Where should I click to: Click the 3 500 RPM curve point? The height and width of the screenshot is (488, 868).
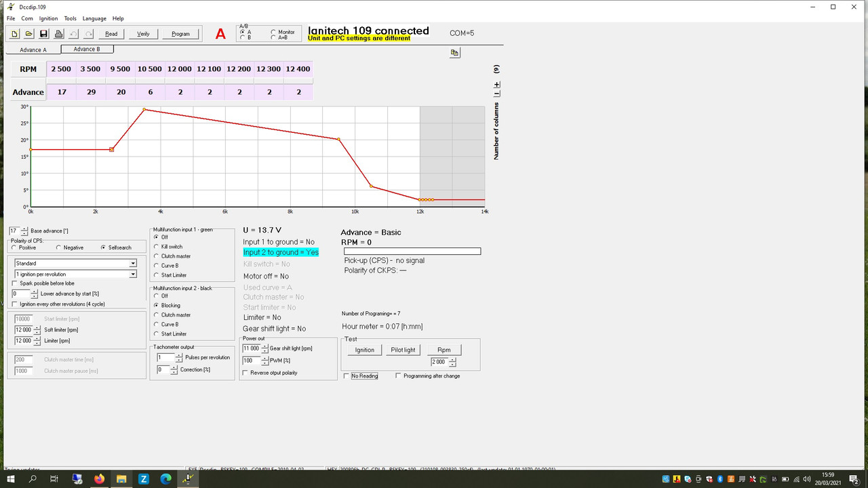144,109
